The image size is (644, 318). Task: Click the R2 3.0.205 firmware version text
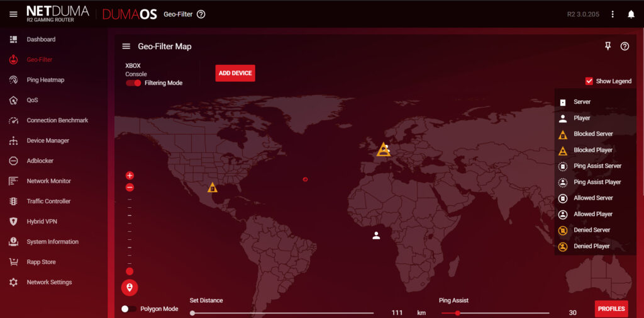tap(583, 14)
